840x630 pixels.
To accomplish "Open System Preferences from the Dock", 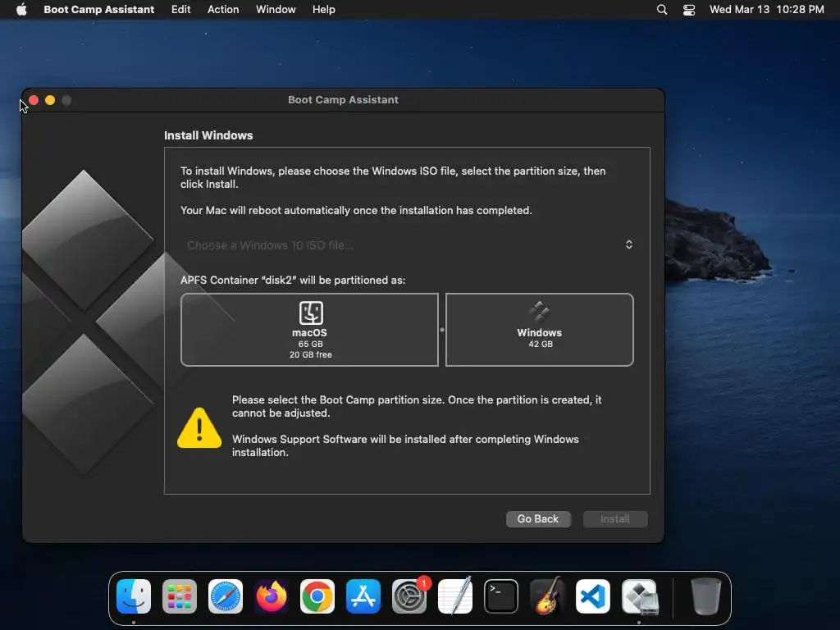I will (x=409, y=596).
